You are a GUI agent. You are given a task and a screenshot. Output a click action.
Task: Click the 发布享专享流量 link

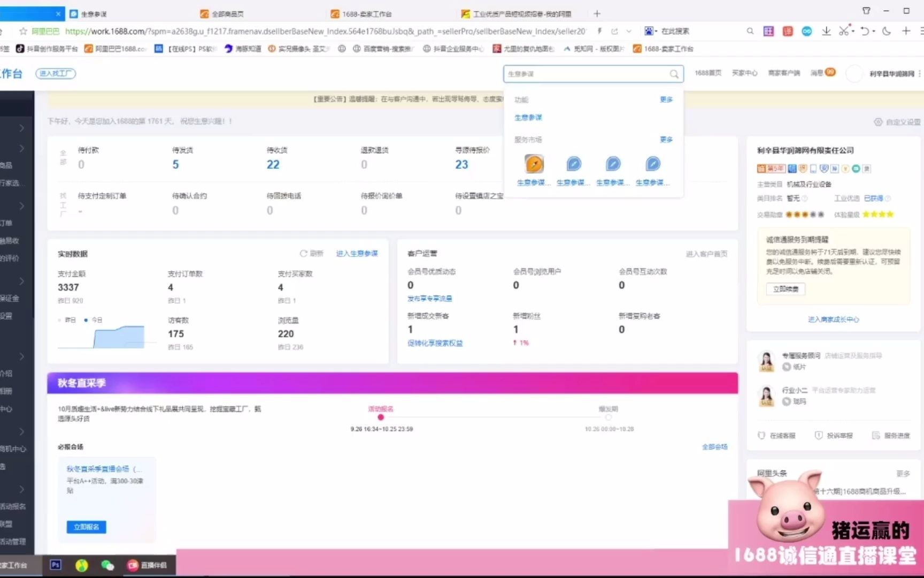pyautogui.click(x=429, y=299)
